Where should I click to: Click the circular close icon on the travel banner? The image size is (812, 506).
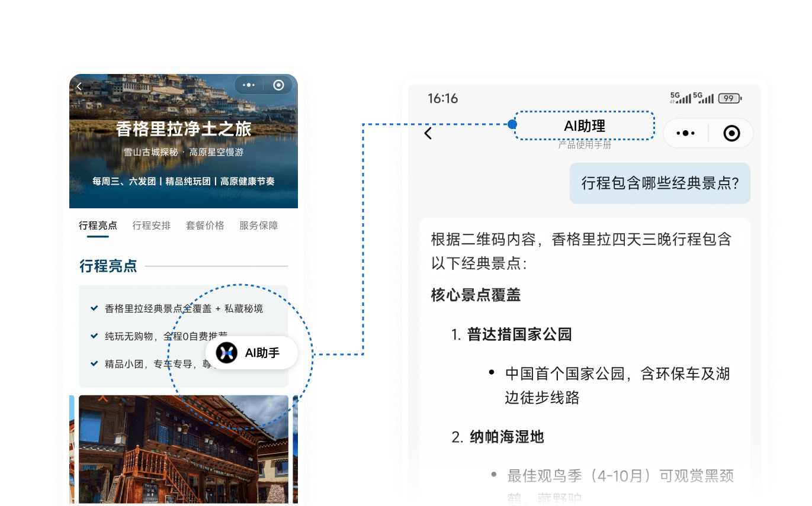point(278,85)
